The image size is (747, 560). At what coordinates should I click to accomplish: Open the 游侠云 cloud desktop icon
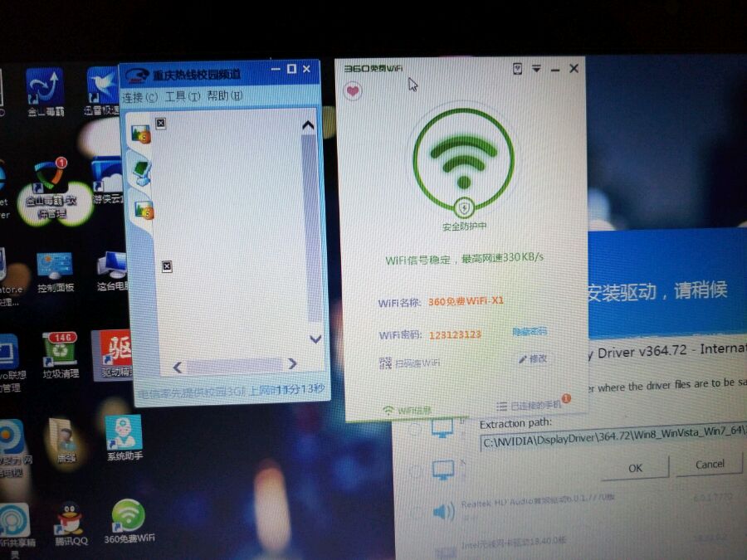coord(109,181)
